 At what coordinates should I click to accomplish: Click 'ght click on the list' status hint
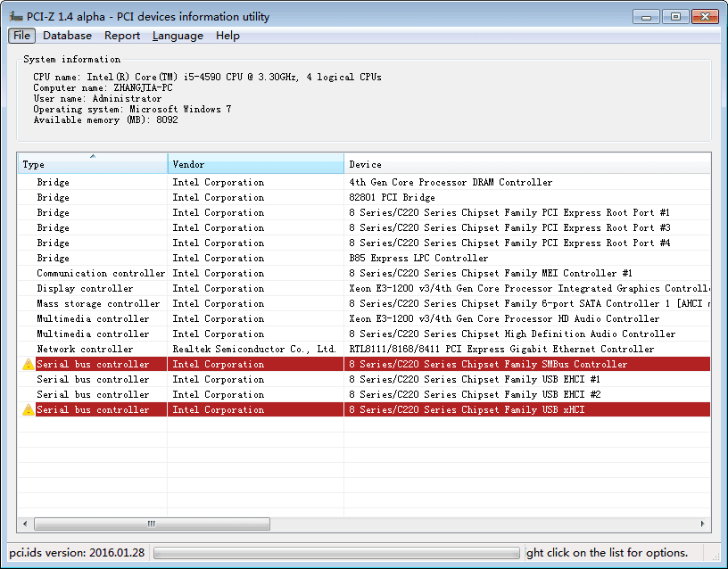coord(607,553)
